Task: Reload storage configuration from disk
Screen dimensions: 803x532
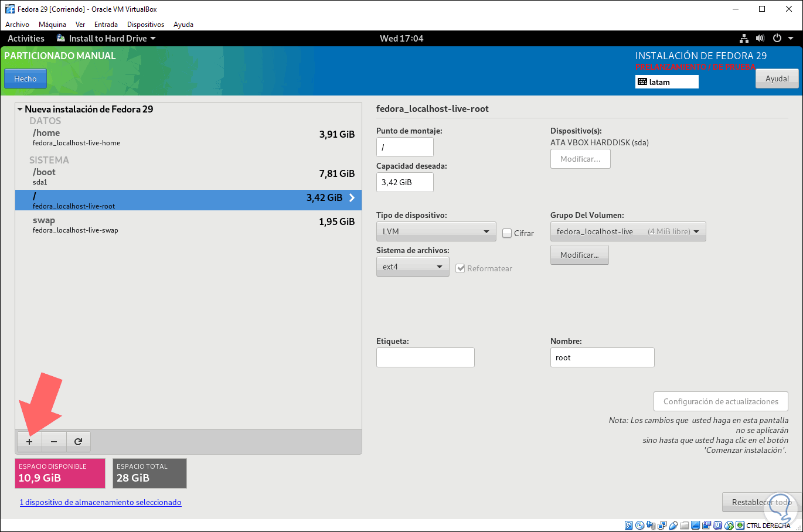Action: (79, 441)
